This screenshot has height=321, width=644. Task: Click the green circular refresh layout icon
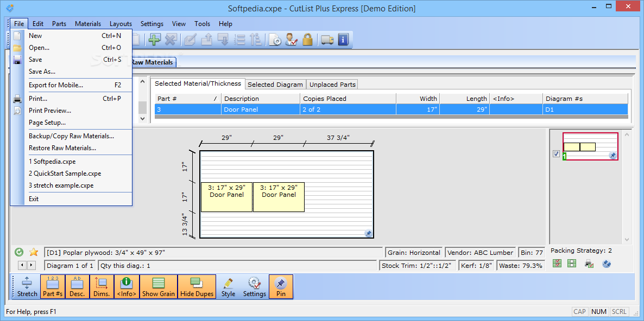pos(18,252)
